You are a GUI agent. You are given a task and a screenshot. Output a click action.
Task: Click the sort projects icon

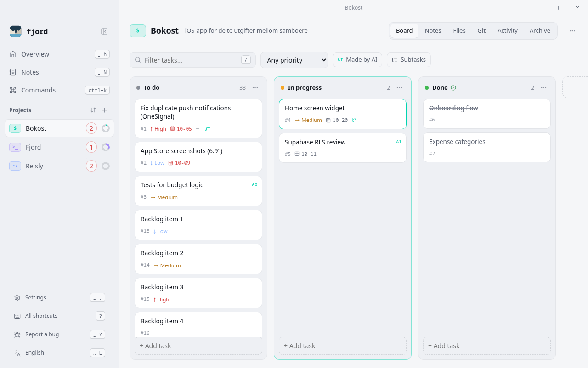[x=93, y=110]
